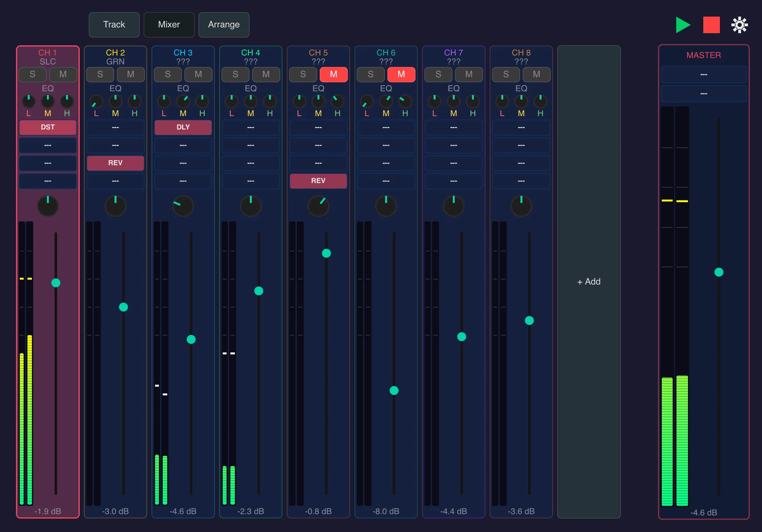Open settings with the gear icon
Image resolution: width=762 pixels, height=532 pixels.
pyautogui.click(x=739, y=25)
